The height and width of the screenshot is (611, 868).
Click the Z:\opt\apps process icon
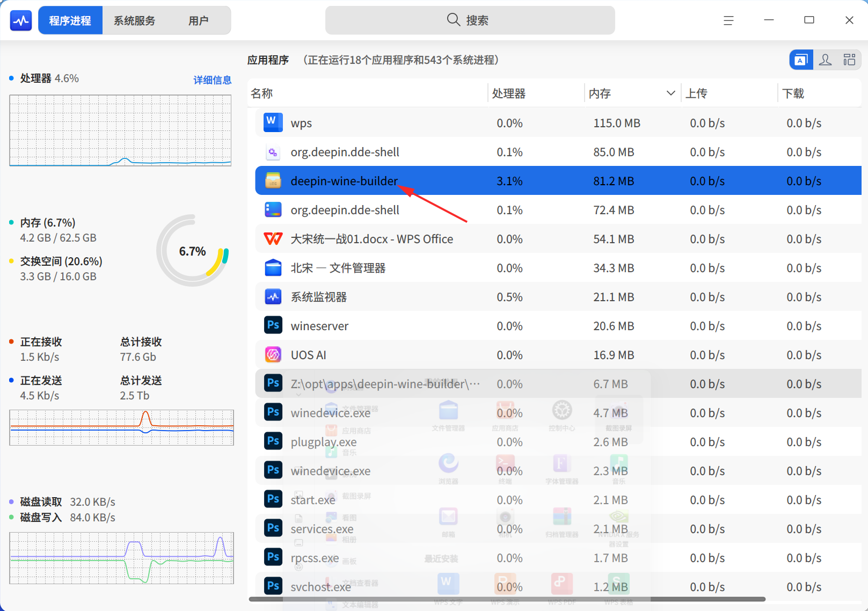point(273,383)
